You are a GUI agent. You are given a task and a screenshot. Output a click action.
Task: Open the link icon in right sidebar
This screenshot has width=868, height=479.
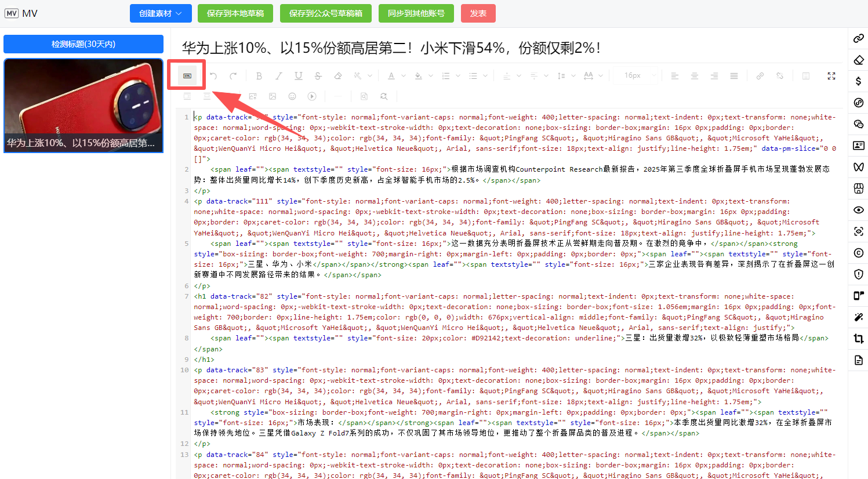[859, 38]
